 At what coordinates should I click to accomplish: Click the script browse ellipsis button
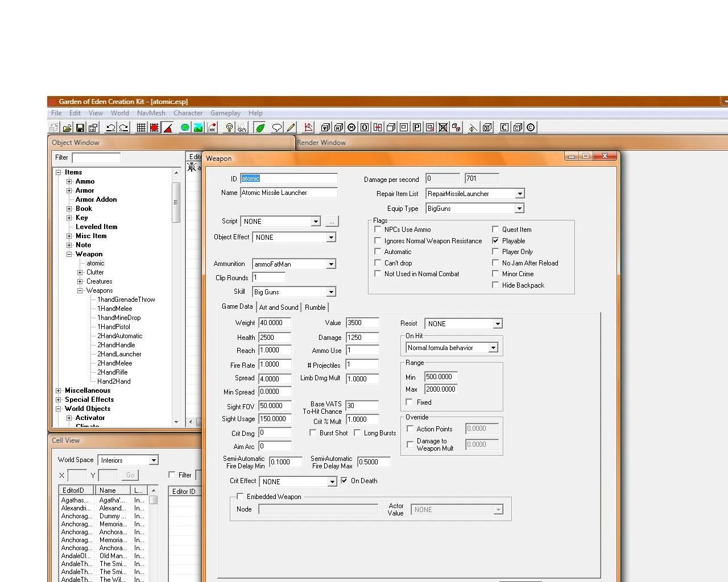pos(332,221)
